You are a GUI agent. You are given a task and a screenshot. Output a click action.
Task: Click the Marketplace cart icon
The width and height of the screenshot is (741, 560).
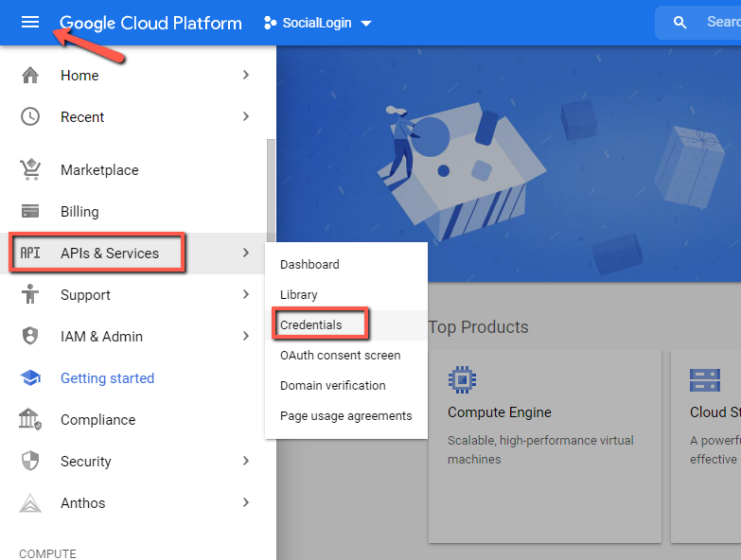(x=30, y=169)
